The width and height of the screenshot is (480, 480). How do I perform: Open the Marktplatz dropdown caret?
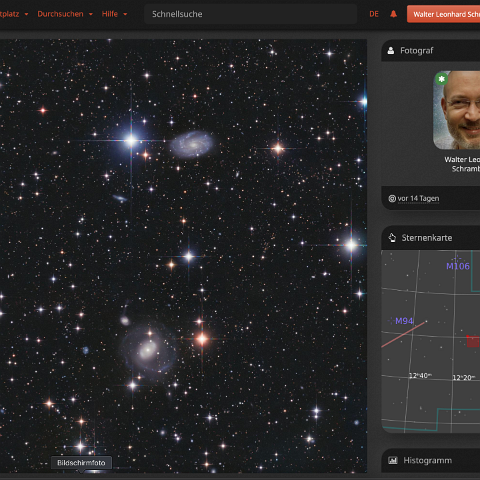[x=26, y=14]
